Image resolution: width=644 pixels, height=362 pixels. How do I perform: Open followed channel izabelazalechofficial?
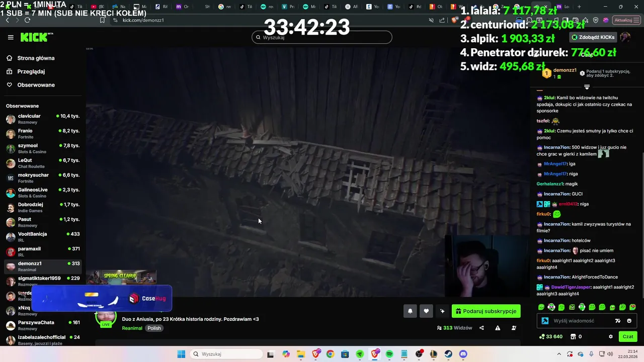point(43,340)
